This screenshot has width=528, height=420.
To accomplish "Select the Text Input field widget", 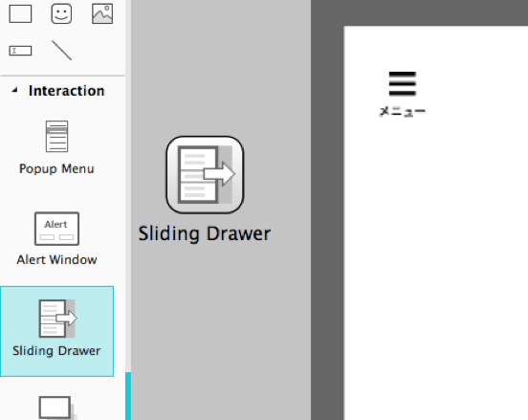I will coord(20,51).
